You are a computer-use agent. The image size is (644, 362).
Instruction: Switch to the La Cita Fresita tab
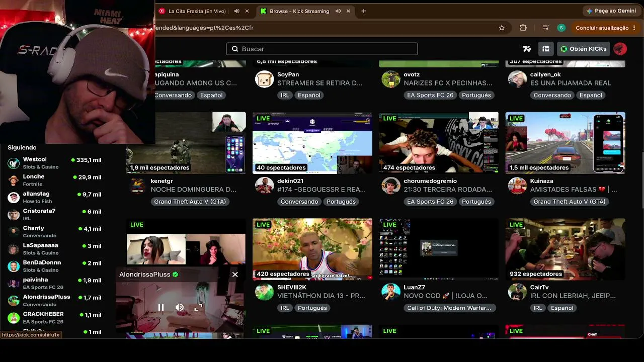tap(198, 11)
